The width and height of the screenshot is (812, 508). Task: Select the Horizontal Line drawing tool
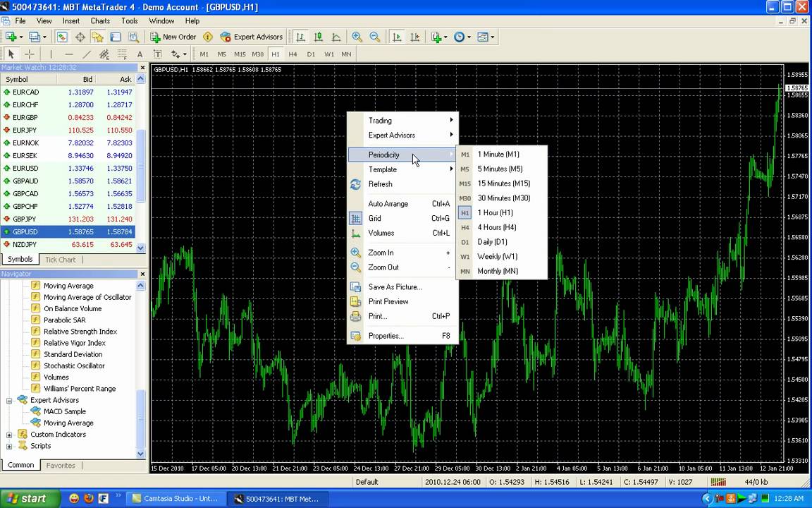(69, 54)
